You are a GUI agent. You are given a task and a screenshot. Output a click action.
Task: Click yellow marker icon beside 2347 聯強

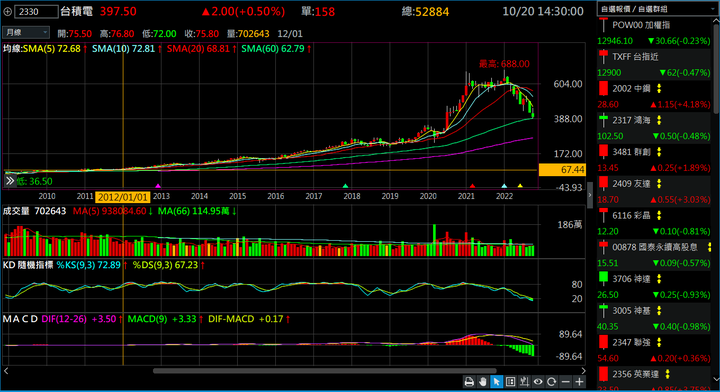point(659,342)
